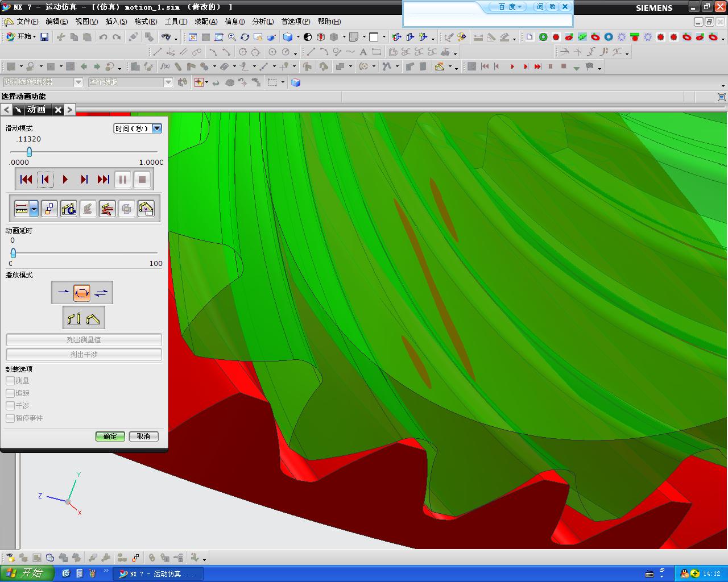The image size is (728, 582).
Task: Click the measure distance ruler icon
Action: pos(478,37)
